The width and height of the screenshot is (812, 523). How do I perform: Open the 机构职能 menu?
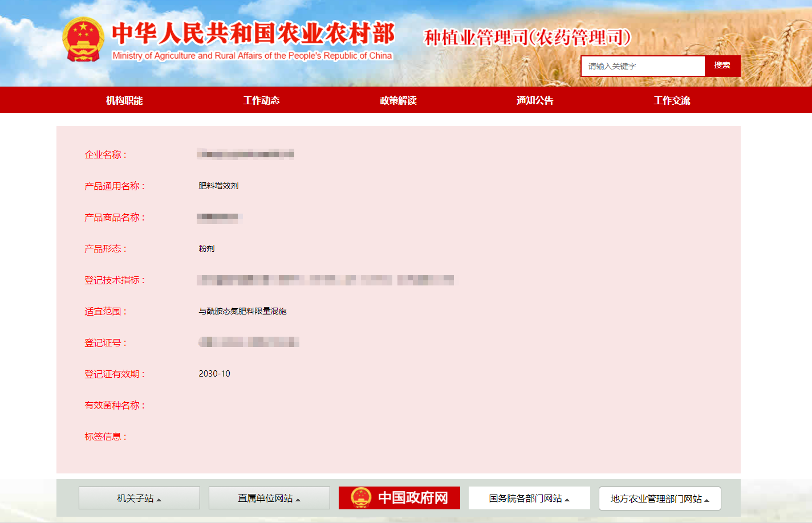coord(123,100)
